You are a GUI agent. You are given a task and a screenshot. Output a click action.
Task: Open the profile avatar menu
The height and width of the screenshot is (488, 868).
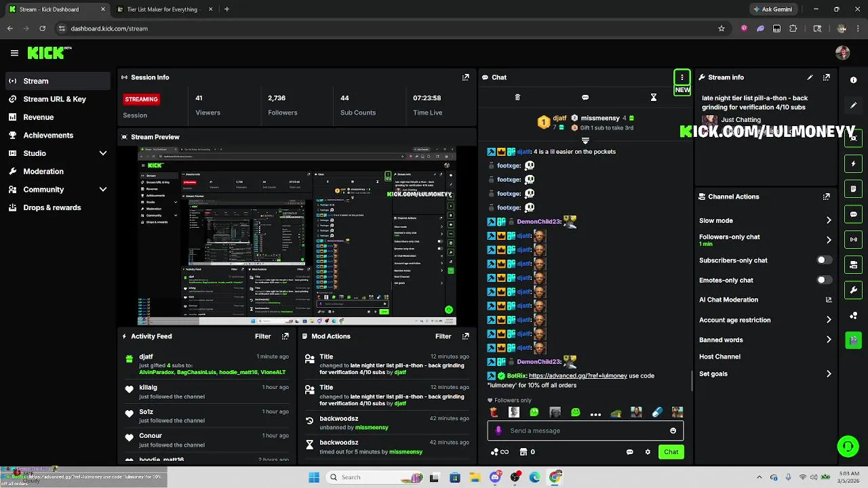843,53
